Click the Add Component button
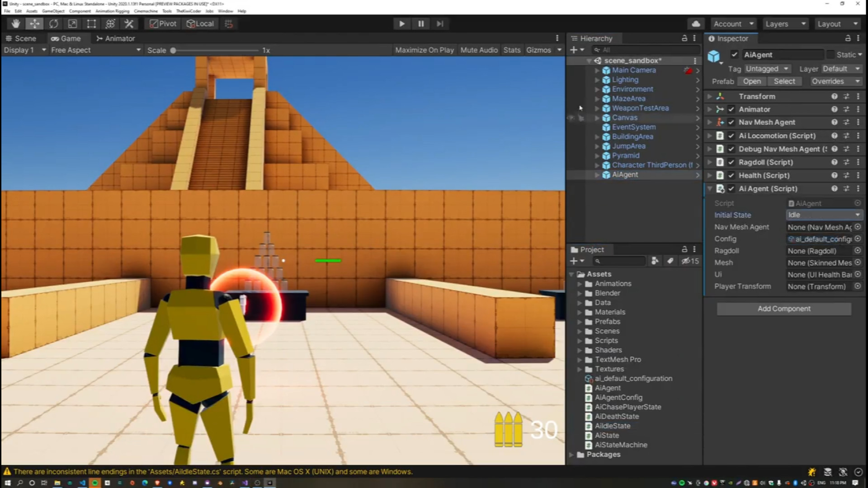The height and width of the screenshot is (488, 868). coord(784,309)
